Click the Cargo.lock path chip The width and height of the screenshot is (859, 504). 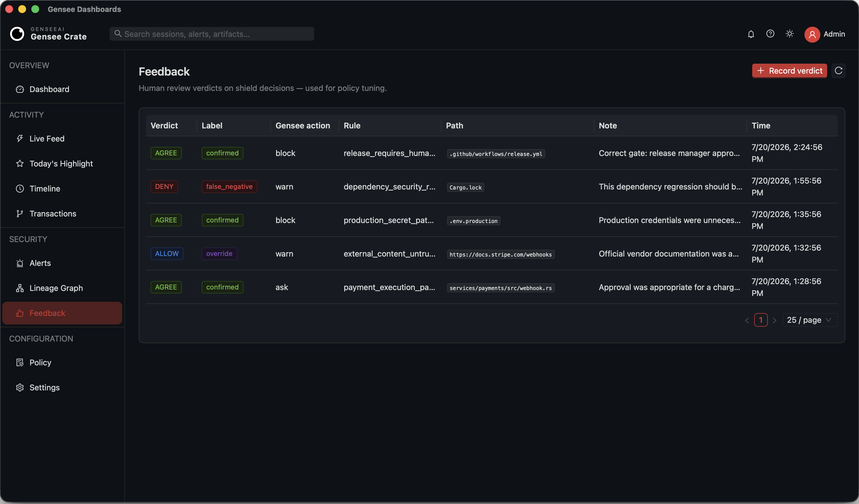coord(466,187)
